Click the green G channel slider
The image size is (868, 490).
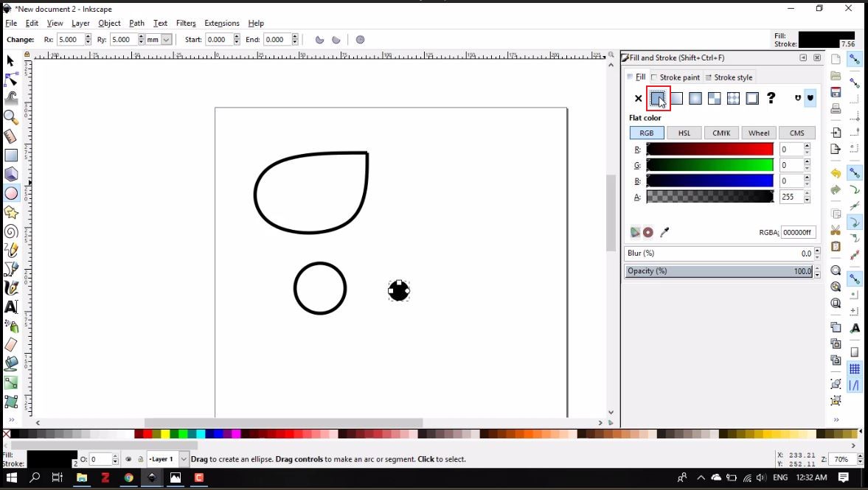[x=709, y=165]
